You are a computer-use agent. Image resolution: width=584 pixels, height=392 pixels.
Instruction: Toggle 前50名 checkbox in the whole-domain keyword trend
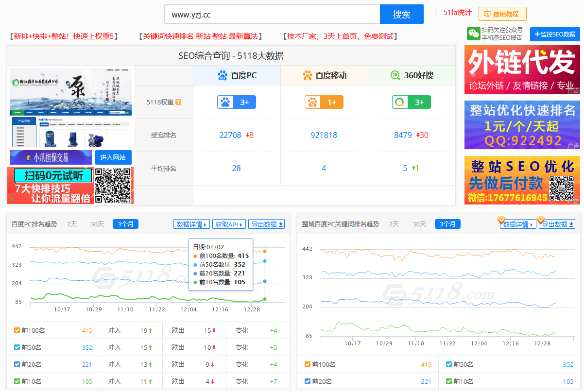click(x=449, y=364)
